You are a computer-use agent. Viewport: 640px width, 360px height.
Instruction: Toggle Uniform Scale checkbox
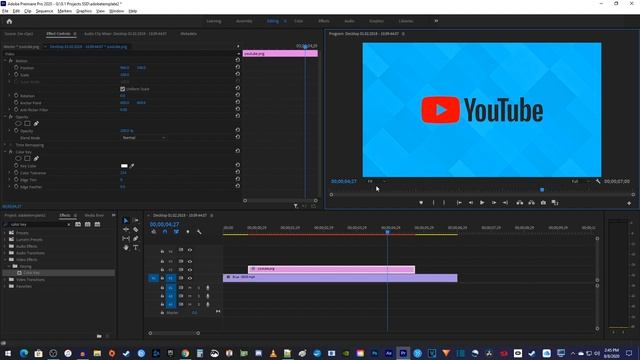pos(122,89)
